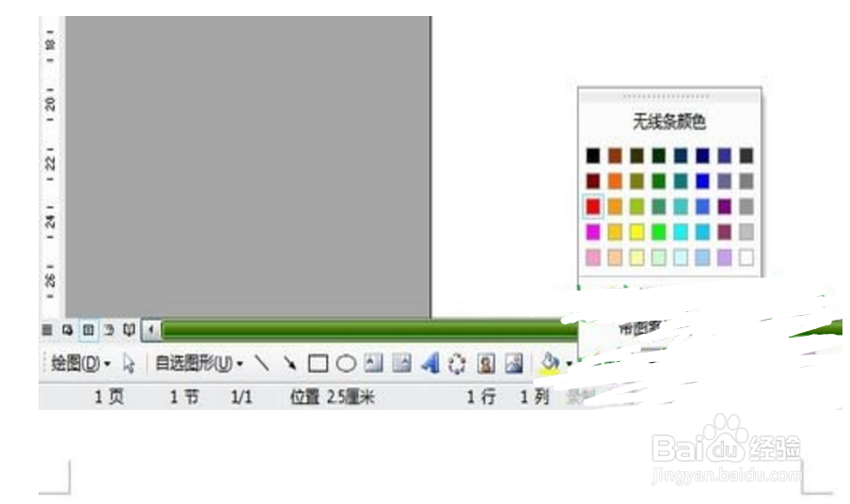Insert a Diagram or Organization Chart
850x504 pixels.
click(x=457, y=363)
